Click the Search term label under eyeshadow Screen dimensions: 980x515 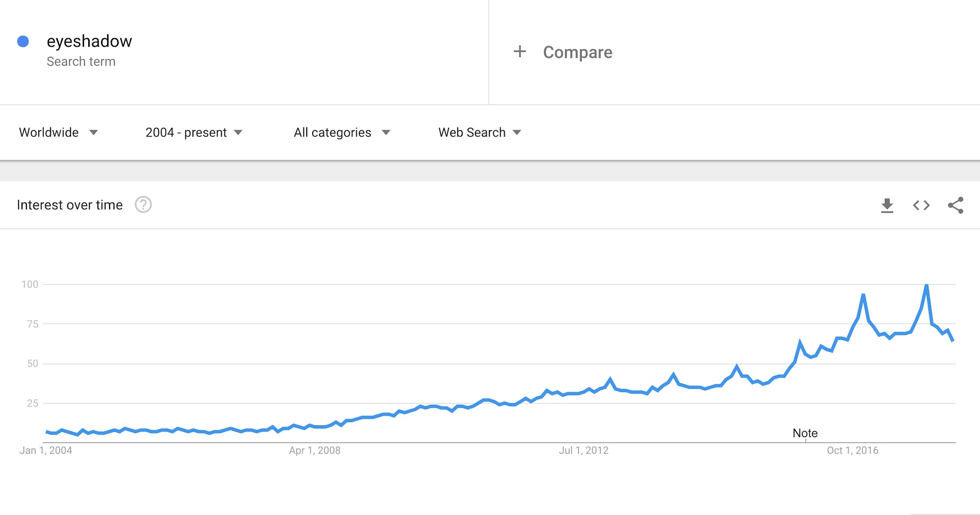81,61
